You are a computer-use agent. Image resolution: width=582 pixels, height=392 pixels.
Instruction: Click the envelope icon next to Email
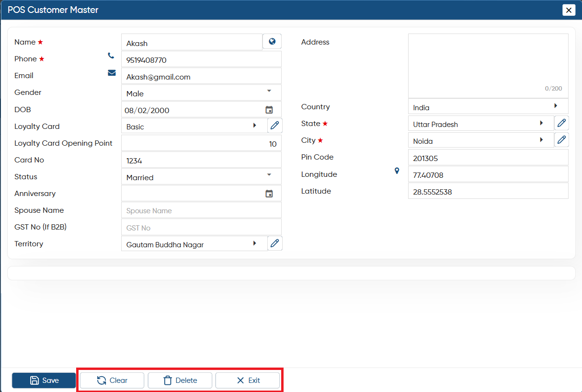click(112, 73)
